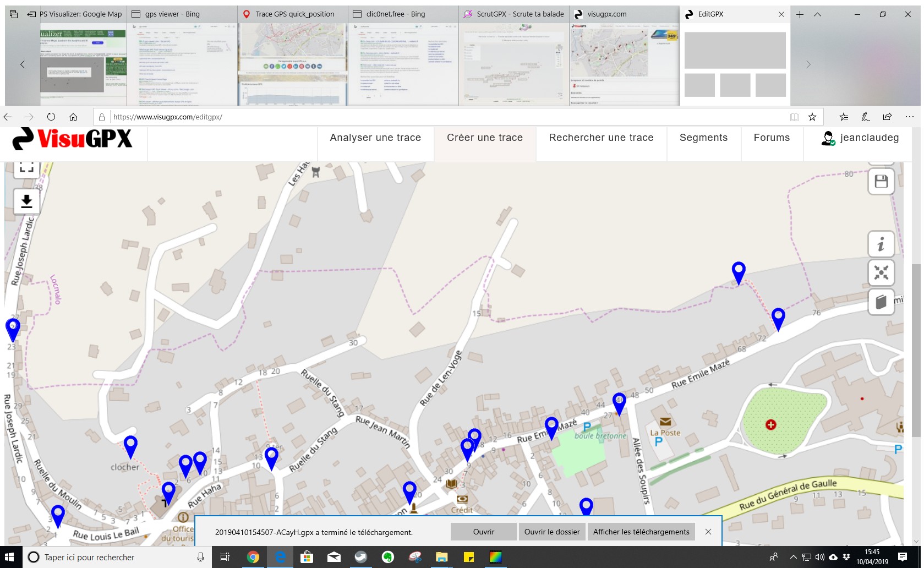The height and width of the screenshot is (568, 924).
Task: Expand the tab preview chevron
Action: [x=817, y=14]
